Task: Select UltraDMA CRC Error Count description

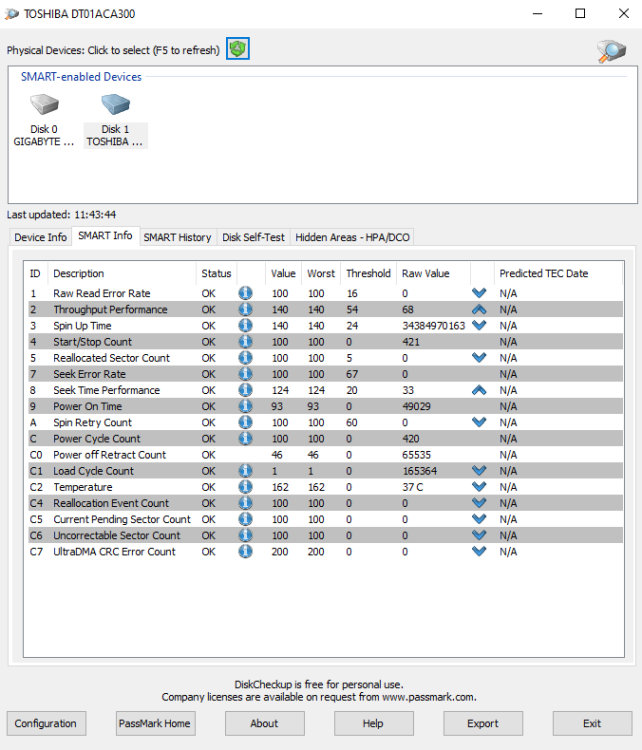Action: 114,551
